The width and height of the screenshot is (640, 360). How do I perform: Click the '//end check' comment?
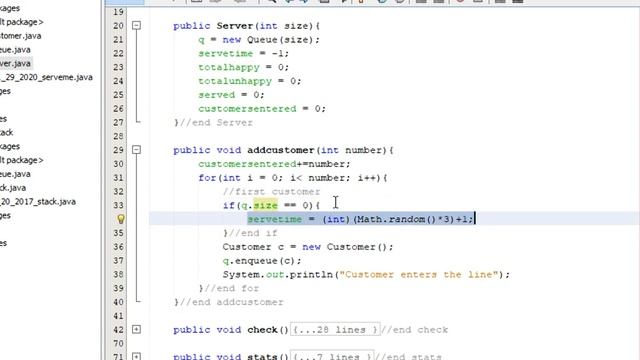tap(414, 330)
